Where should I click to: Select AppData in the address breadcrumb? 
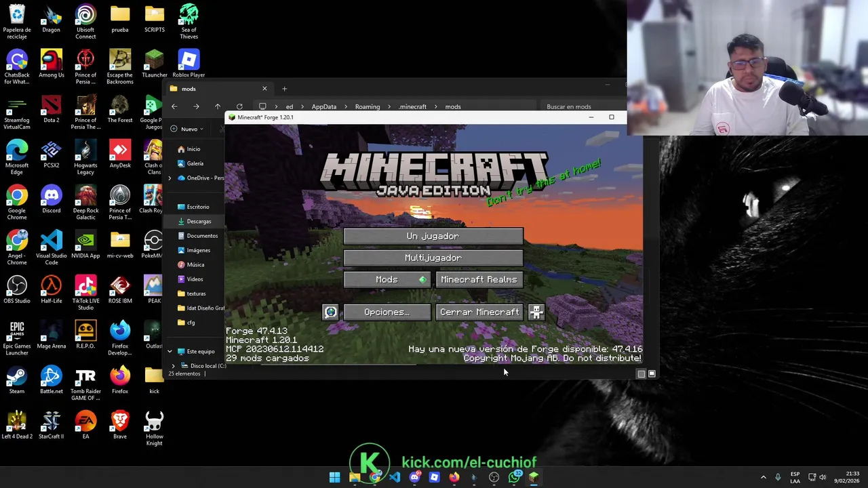click(323, 106)
